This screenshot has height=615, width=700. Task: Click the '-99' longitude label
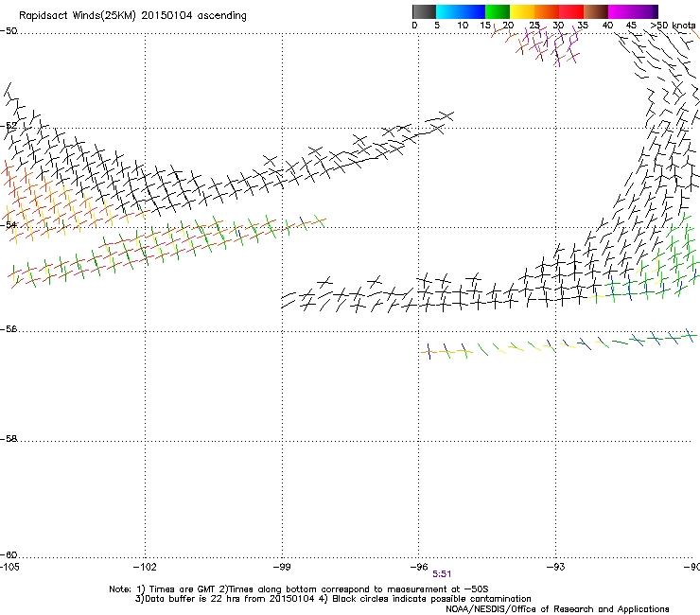tap(282, 567)
